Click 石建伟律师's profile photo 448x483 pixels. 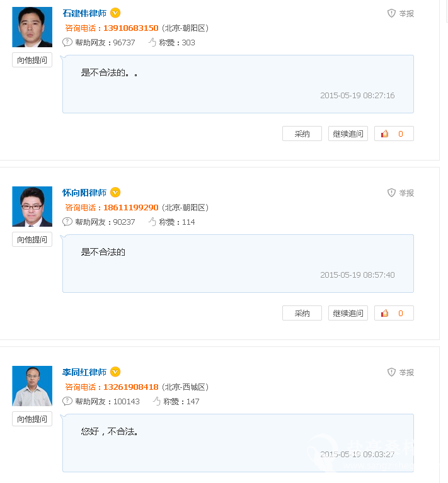click(32, 27)
